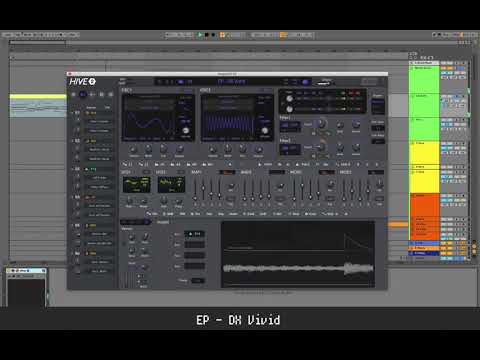Screen dimensions: 480x360
Task: Click the upper white knob in Hive's top-right display
Action: coord(289,99)
